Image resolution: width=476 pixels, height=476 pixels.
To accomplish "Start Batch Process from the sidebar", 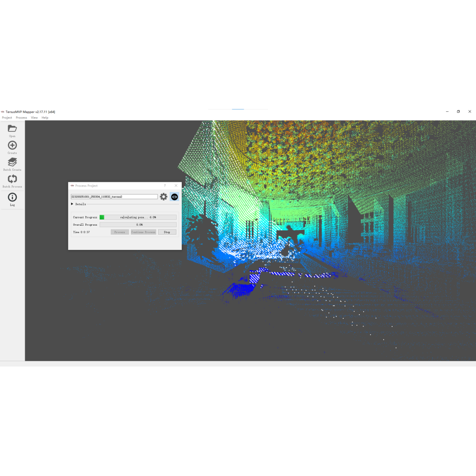I will tap(12, 179).
